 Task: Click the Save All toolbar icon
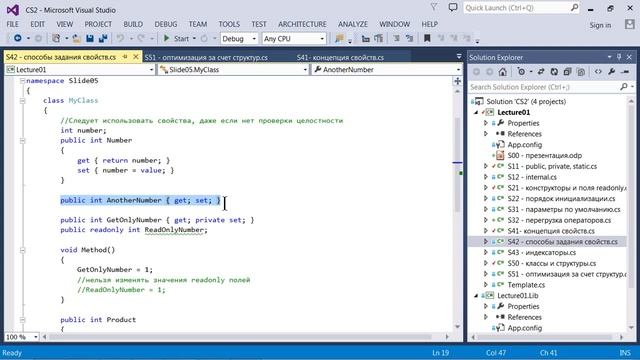click(x=103, y=38)
